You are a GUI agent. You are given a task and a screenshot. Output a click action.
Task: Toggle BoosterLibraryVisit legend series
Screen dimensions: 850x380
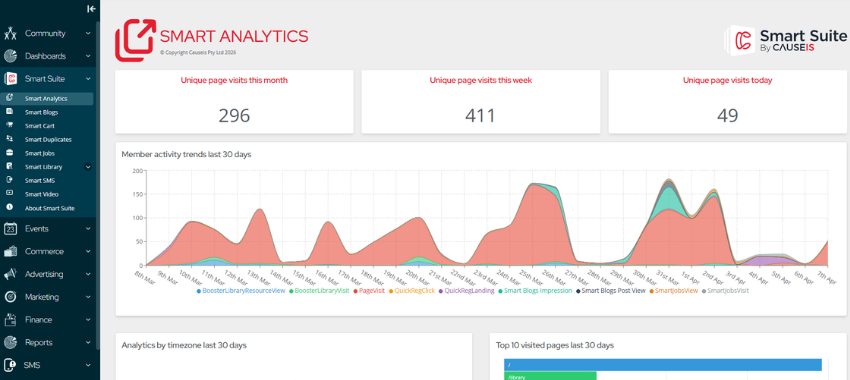point(319,291)
